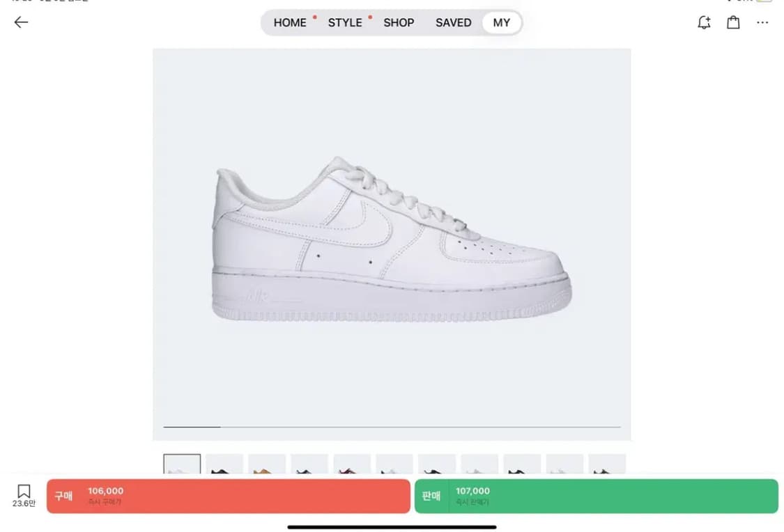This screenshot has height=532, width=784.
Task: Pick the dark red sneaker thumbnail
Action: (352, 464)
